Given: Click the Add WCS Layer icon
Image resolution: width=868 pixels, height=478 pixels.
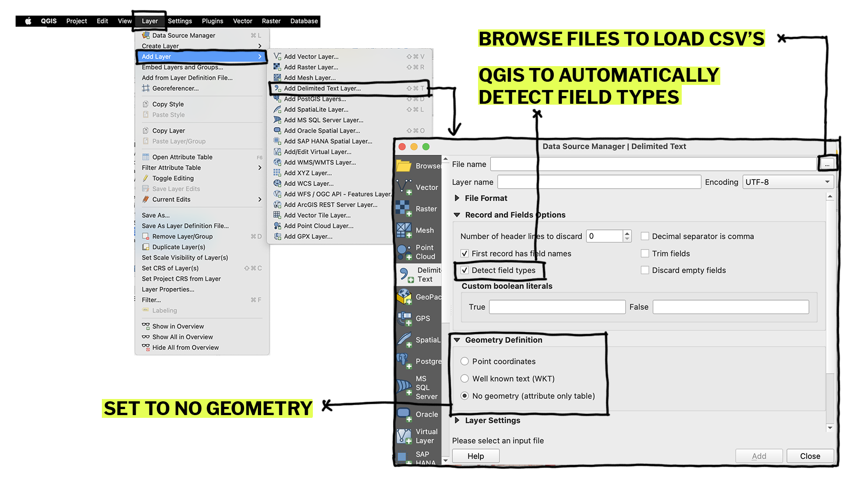Looking at the screenshot, I should (x=278, y=183).
